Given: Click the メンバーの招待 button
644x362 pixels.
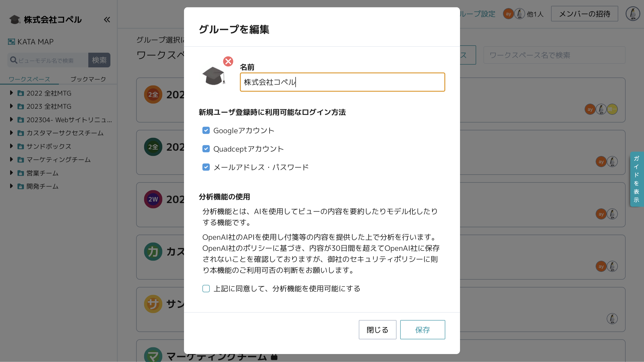Looking at the screenshot, I should click(585, 14).
